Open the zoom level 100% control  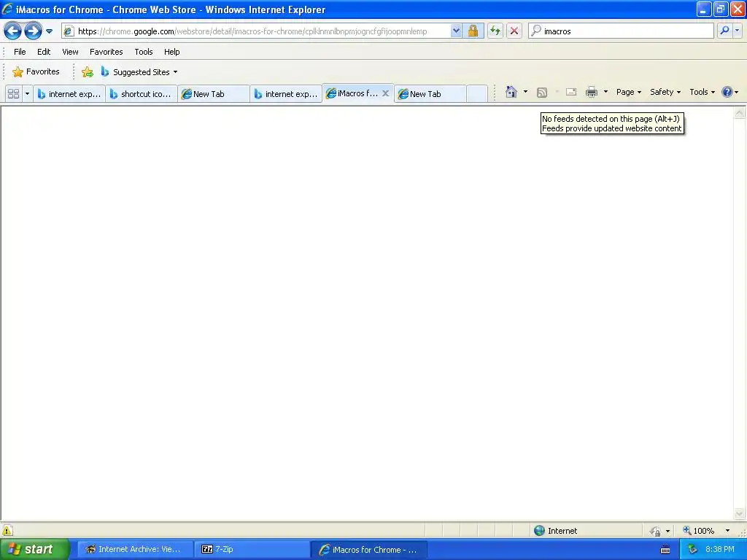coord(698,531)
